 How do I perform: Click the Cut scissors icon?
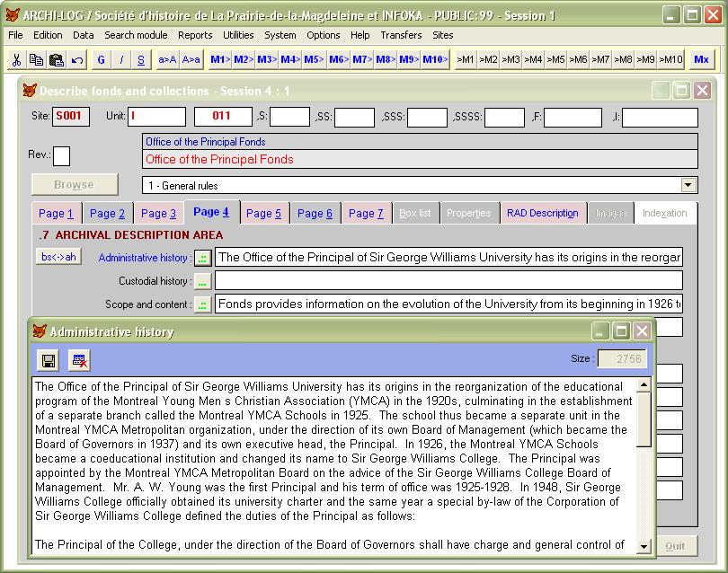tap(16, 60)
